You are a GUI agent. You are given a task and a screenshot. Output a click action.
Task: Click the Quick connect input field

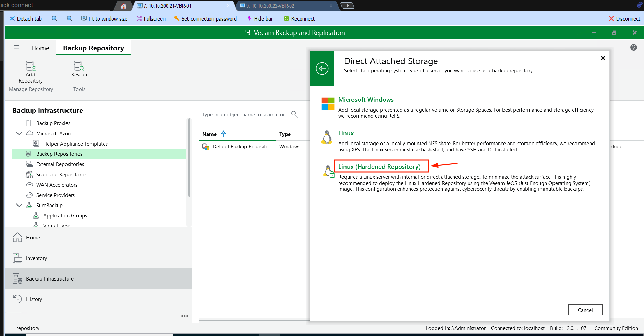coord(55,5)
